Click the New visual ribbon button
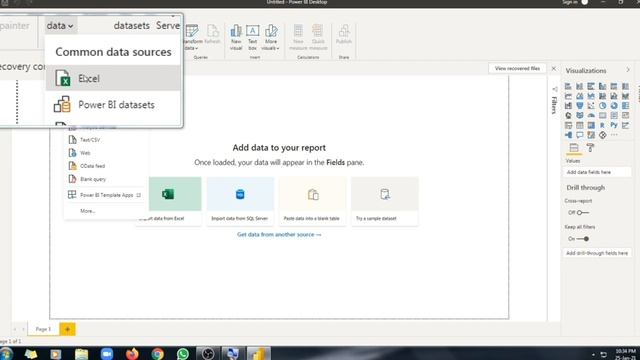640x360 pixels. [236, 37]
